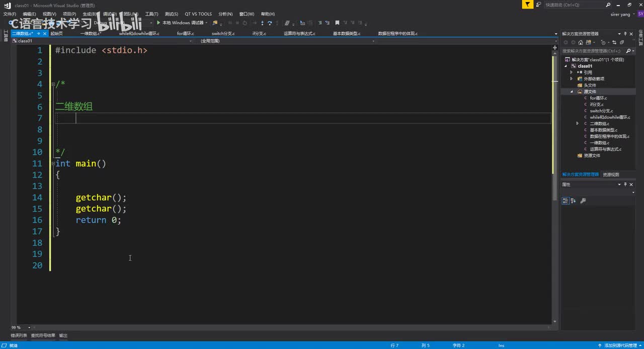Click the Home icon in Solution Explorer
Image resolution: width=644 pixels, height=349 pixels.
[x=581, y=43]
